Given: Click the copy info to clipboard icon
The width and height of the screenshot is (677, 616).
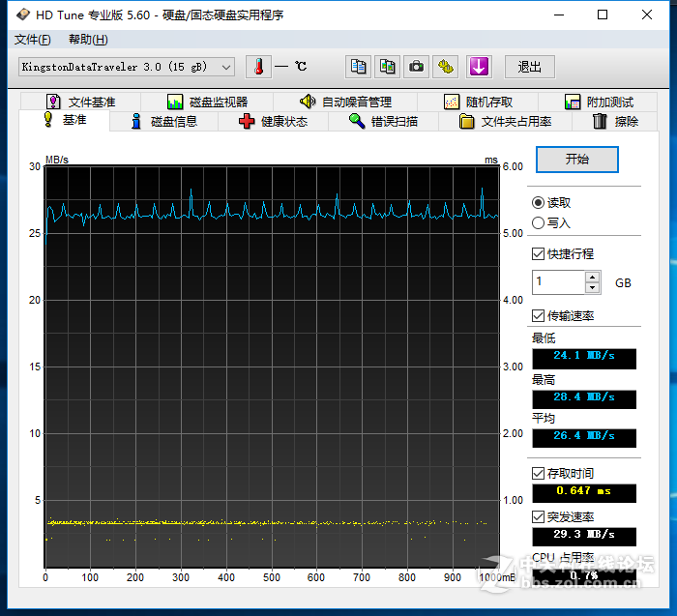Looking at the screenshot, I should (359, 67).
